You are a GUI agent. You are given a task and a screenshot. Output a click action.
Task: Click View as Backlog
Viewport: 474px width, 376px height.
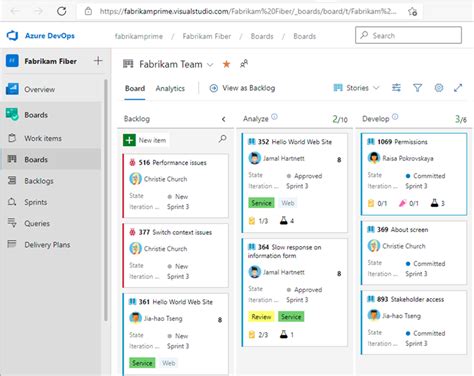pos(242,88)
